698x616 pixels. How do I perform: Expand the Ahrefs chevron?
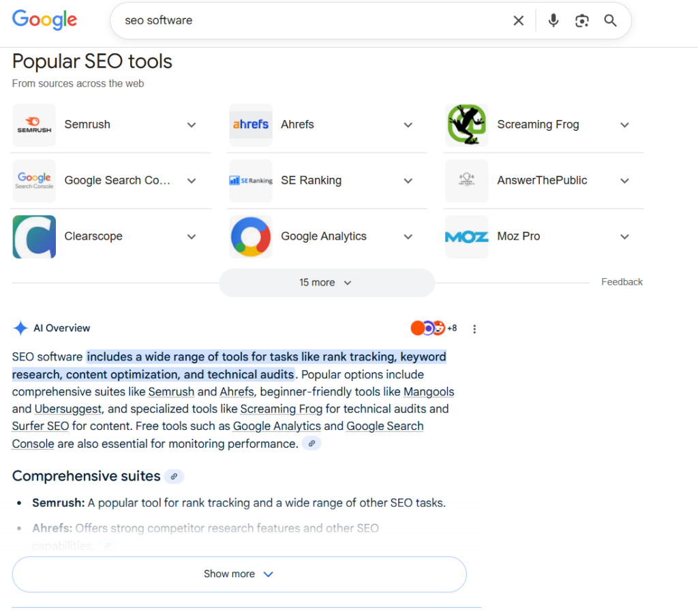click(x=408, y=125)
